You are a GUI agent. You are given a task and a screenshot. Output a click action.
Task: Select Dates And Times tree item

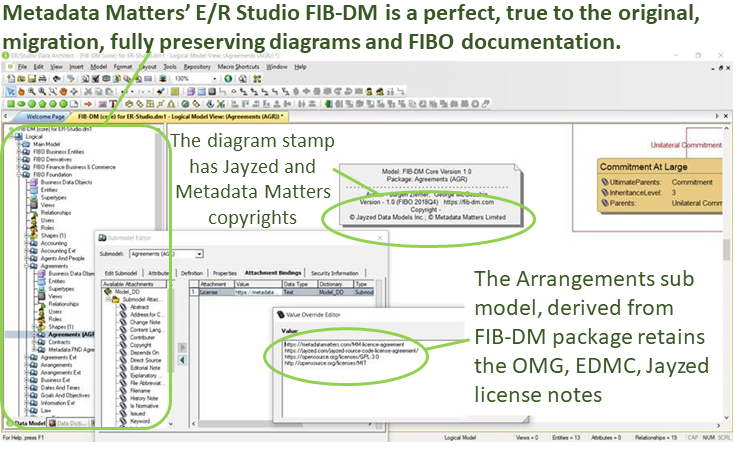coord(60,387)
